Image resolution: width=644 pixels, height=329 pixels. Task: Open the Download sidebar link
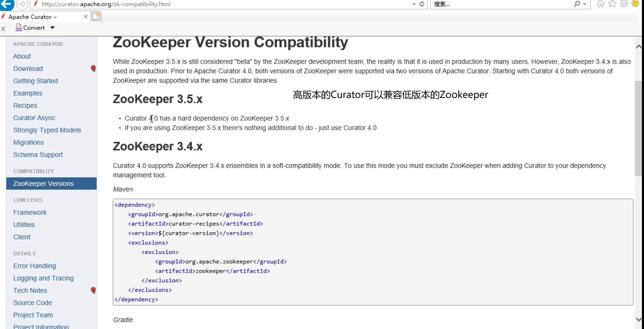tap(28, 69)
